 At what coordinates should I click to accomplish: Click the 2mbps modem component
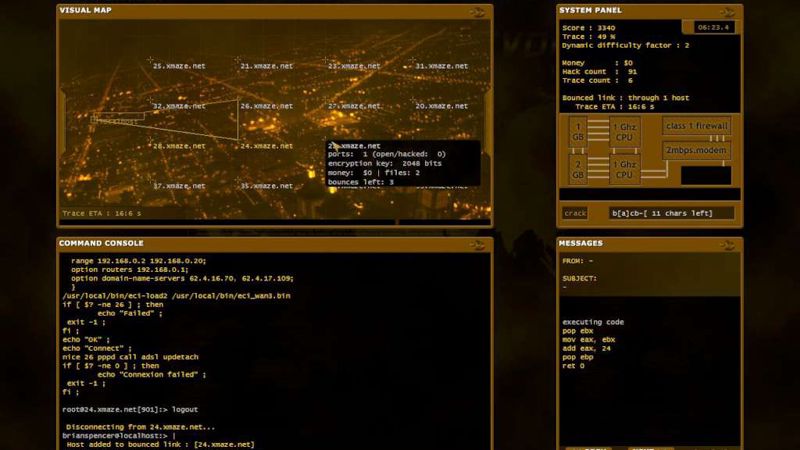coord(696,151)
